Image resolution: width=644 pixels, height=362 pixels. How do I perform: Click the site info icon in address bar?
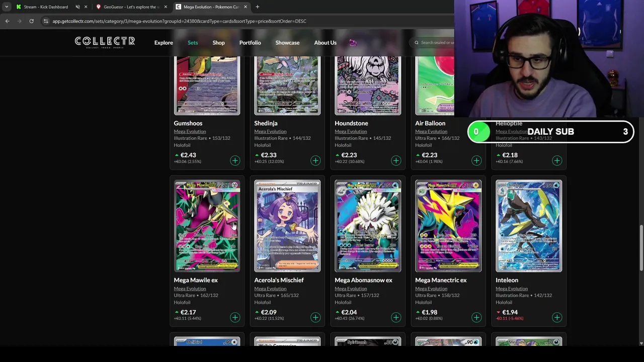46,21
